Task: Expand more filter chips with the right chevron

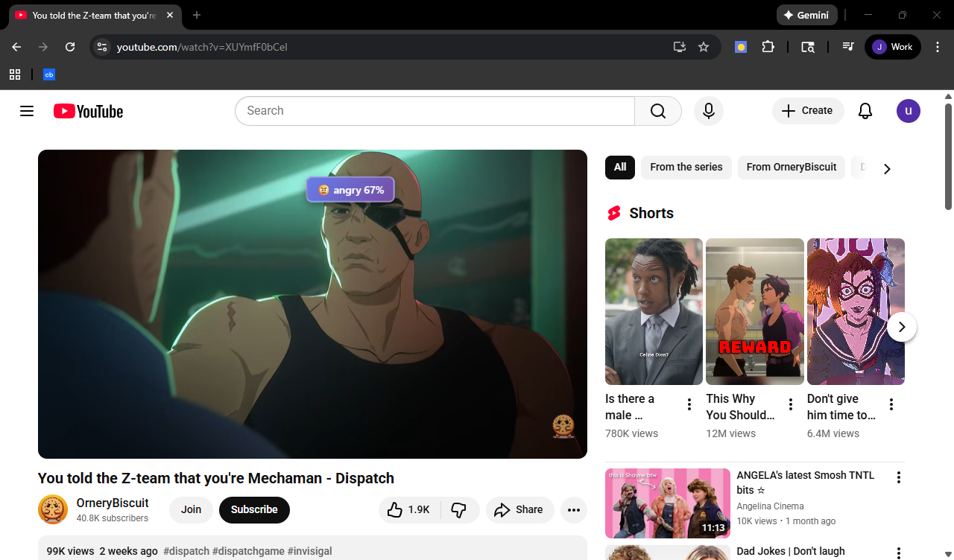Action: coord(887,168)
